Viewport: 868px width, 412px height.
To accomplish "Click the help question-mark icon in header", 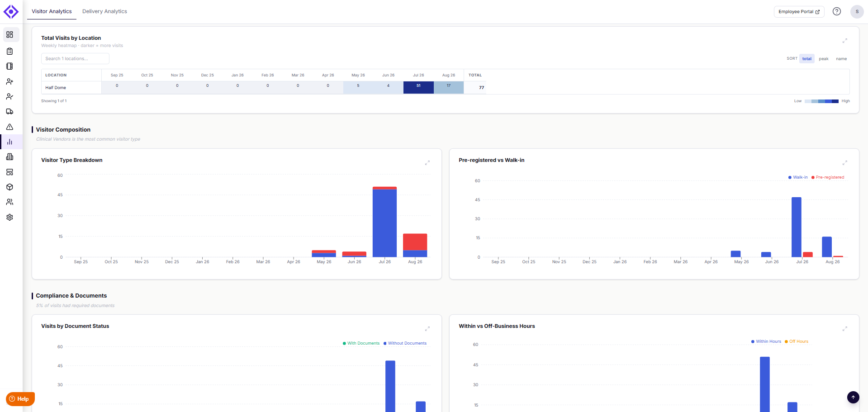I will (x=837, y=12).
